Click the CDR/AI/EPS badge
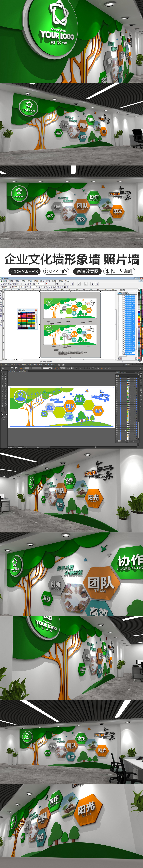The image size is (143, 868). [x=24, y=271]
